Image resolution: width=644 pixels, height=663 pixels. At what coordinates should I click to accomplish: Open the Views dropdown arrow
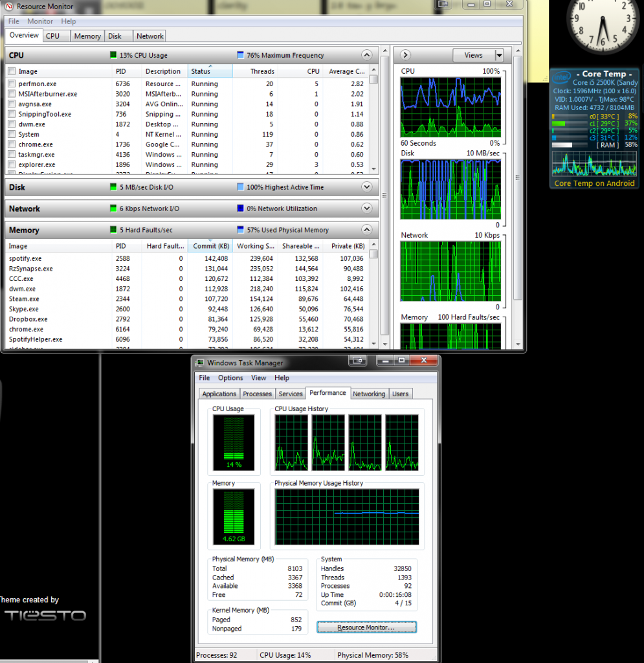[x=499, y=55]
